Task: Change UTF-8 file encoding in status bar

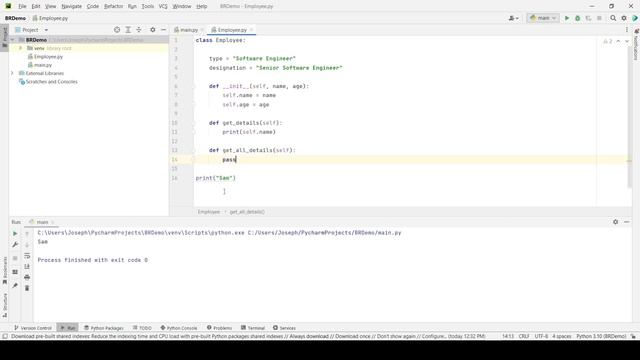Action: click(x=541, y=336)
